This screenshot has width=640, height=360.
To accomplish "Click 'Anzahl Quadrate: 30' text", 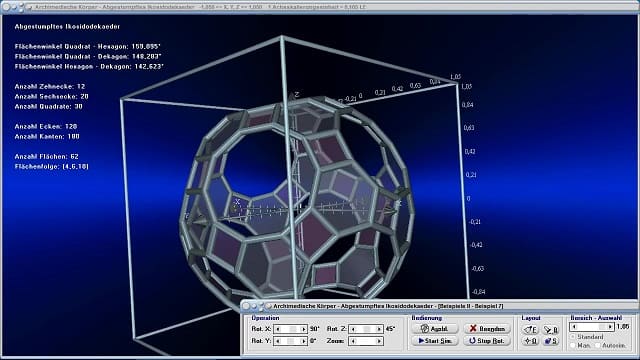I will click(49, 106).
